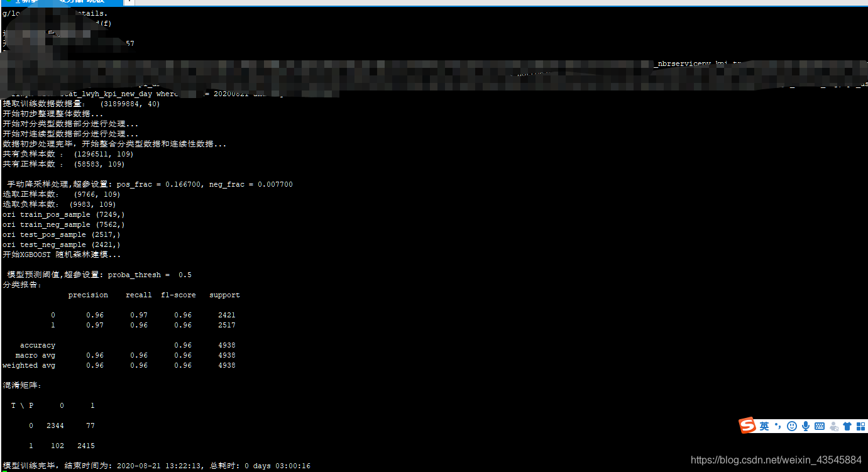Select the 'T \ P' confusion matrix header
Screen dimensions: 868x472
[23, 405]
